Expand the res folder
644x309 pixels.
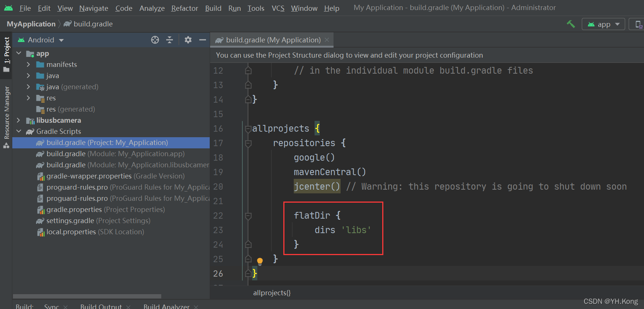click(x=28, y=98)
